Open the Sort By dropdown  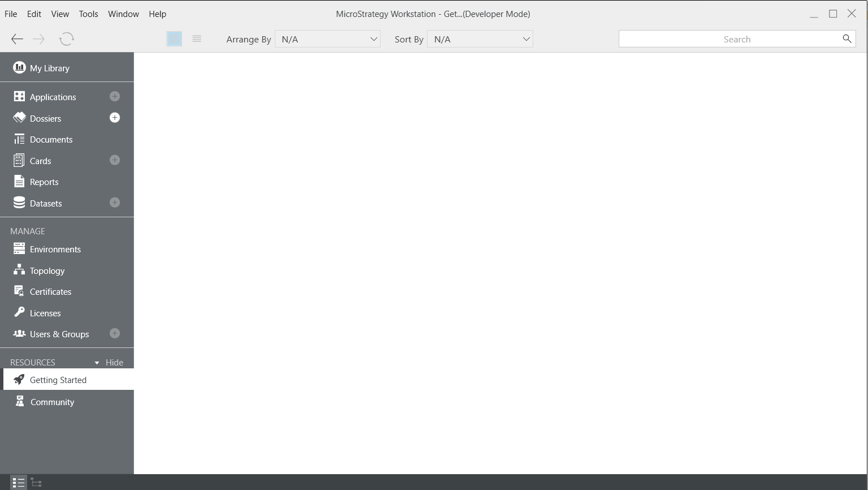pos(480,39)
